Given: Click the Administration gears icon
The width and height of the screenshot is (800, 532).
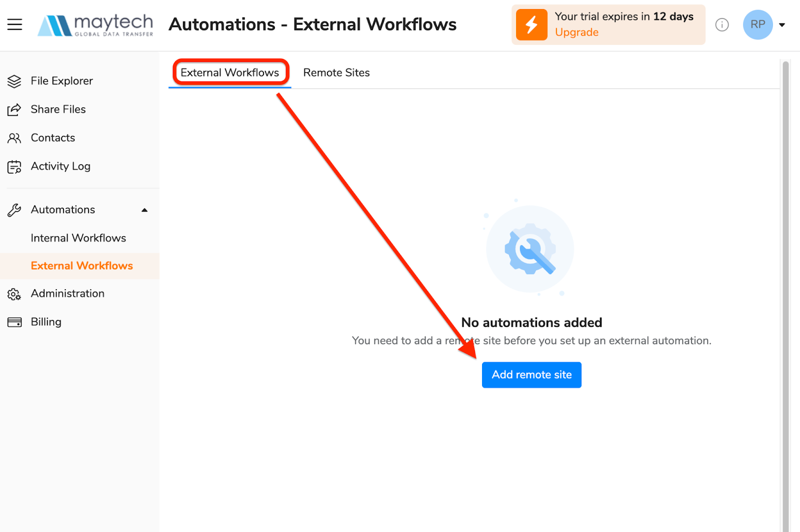Looking at the screenshot, I should (14, 294).
